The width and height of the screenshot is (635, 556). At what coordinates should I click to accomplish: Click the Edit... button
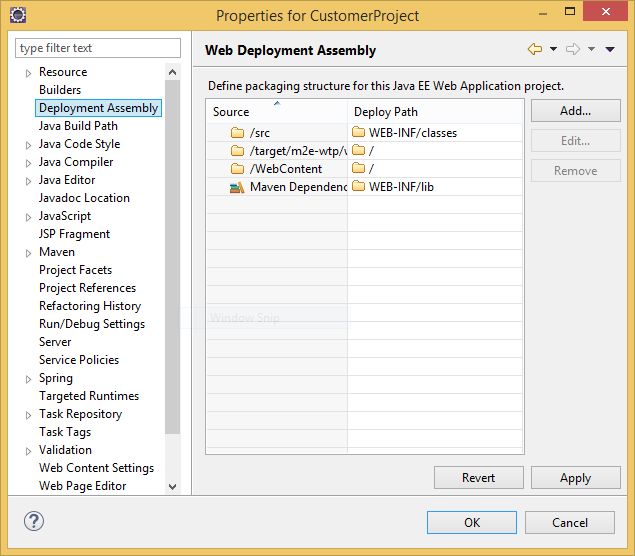coord(575,141)
